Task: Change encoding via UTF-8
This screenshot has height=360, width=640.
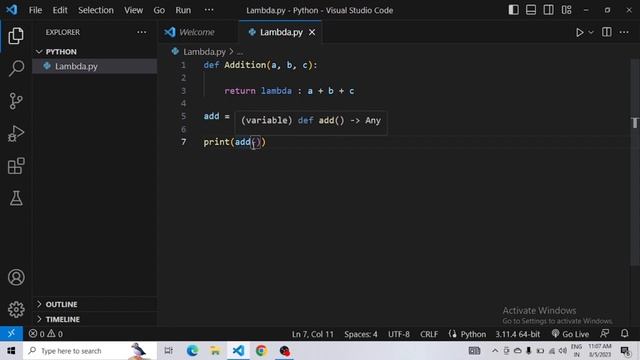Action: (399, 334)
